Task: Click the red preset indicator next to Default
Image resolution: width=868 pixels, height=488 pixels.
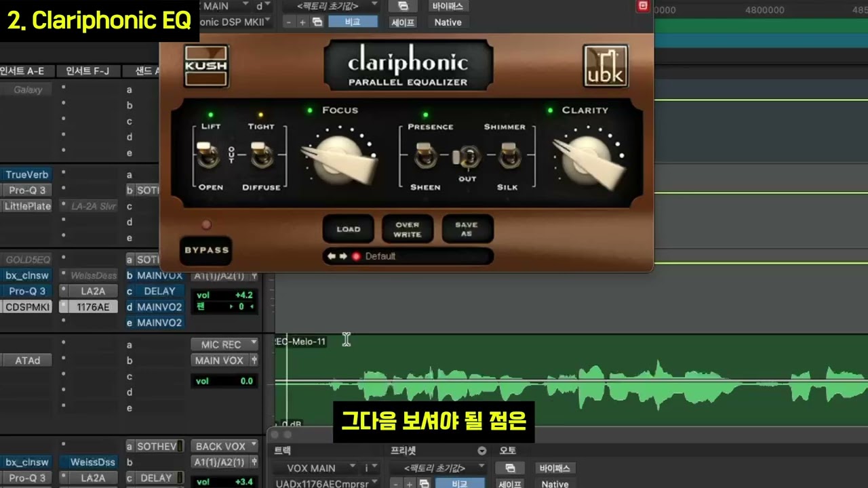Action: [356, 256]
